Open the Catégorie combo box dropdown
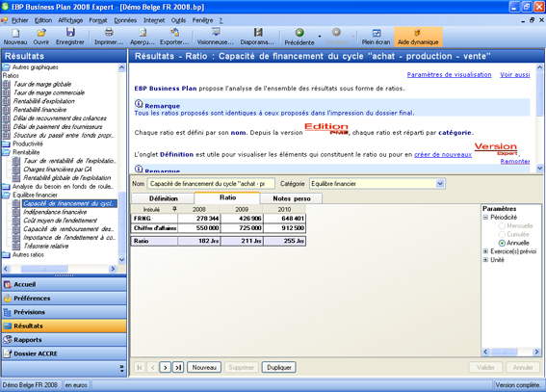This screenshot has height=392, width=546. (440, 183)
